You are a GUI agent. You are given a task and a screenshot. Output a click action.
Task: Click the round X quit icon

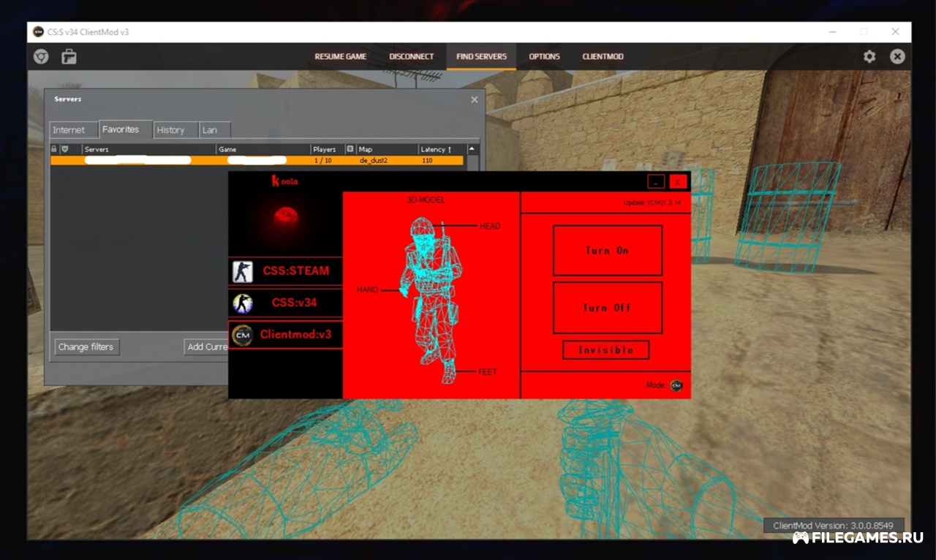pyautogui.click(x=897, y=56)
